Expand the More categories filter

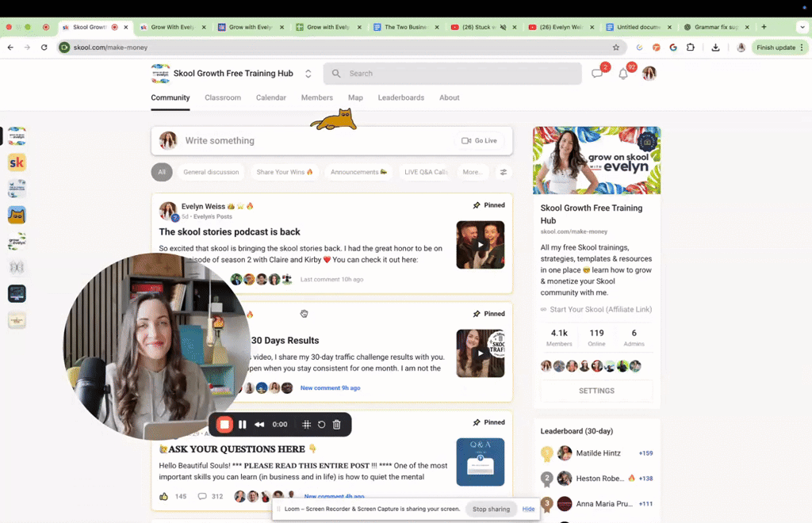472,172
